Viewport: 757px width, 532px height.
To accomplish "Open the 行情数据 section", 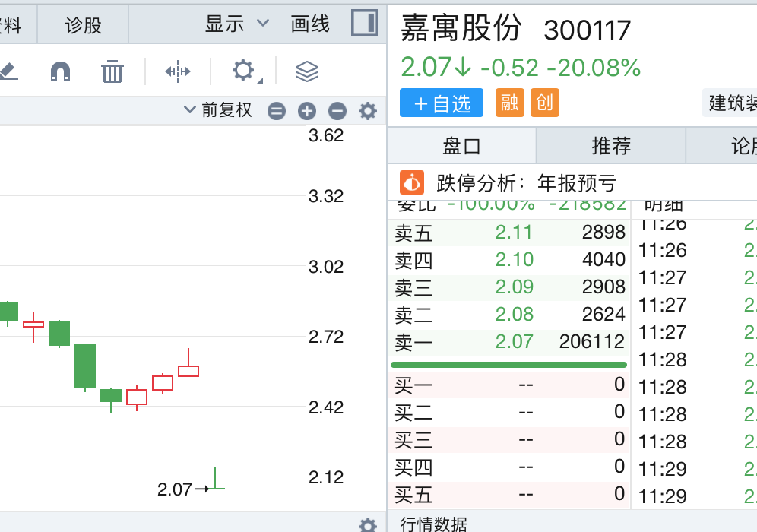I will point(433,524).
